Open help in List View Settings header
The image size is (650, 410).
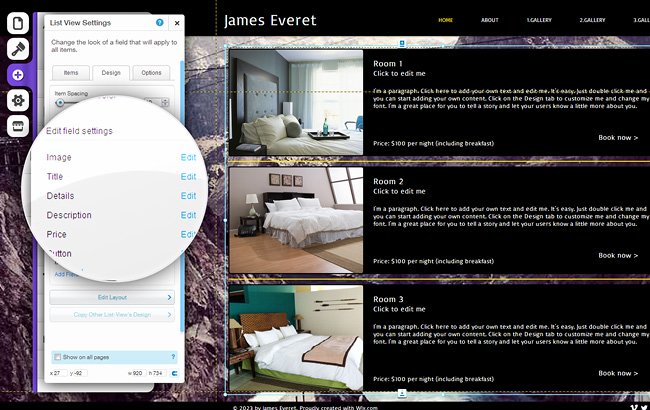coord(160,22)
